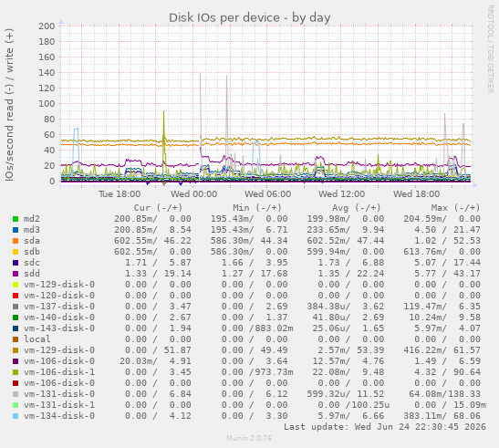
Task: Select the sdd legend label
Action: 32,274
